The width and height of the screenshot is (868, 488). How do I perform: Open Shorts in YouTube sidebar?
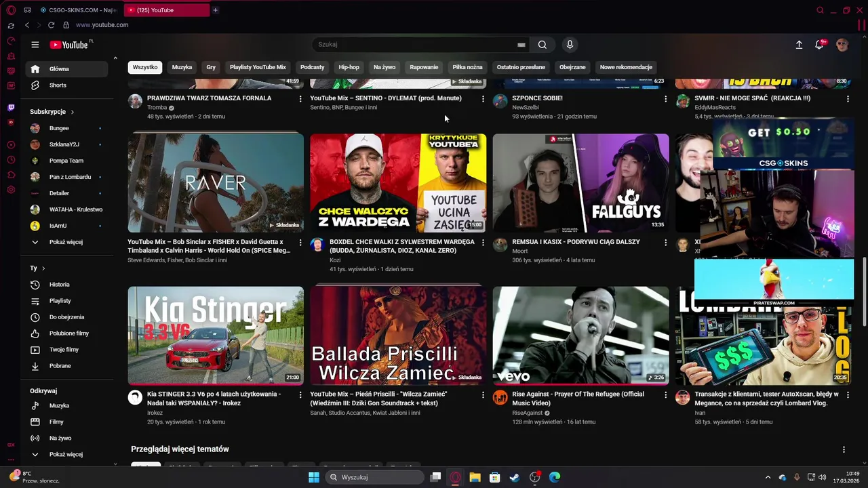[x=66, y=85]
